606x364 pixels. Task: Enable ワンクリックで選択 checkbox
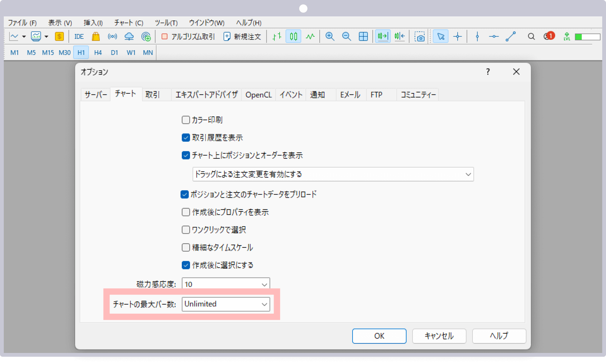[186, 230]
